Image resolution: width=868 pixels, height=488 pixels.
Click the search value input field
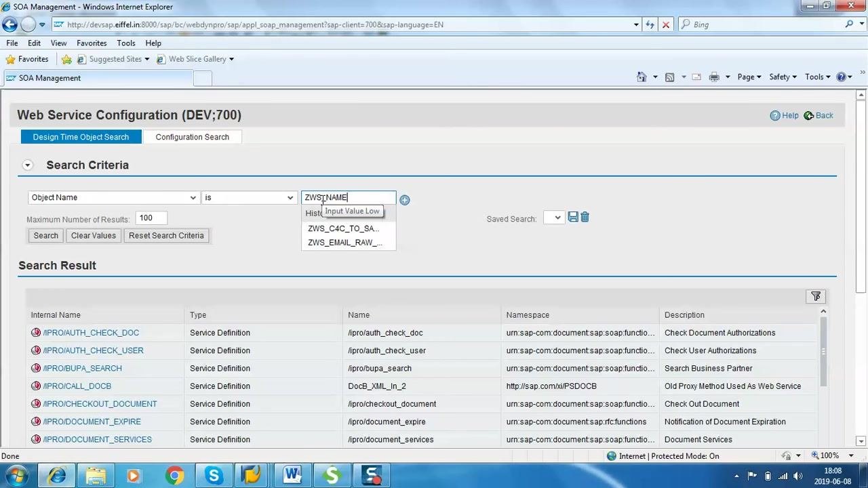pyautogui.click(x=349, y=197)
